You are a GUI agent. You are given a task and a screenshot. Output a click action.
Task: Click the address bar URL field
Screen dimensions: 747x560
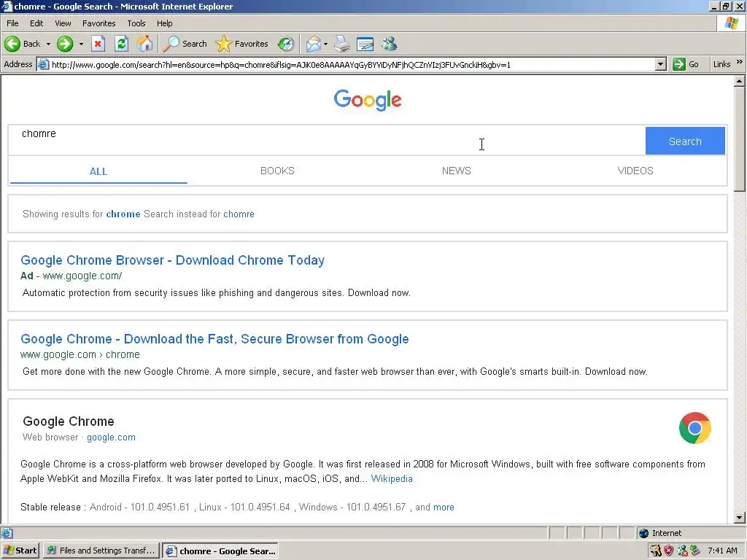click(352, 65)
